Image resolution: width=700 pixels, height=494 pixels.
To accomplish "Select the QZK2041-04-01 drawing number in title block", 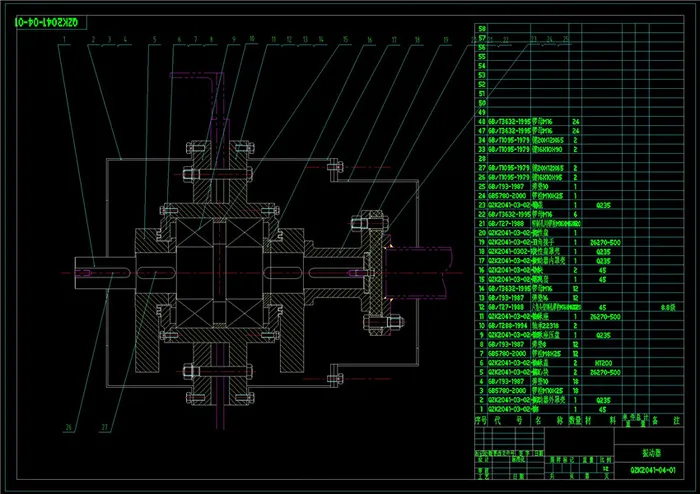I will 652,468.
